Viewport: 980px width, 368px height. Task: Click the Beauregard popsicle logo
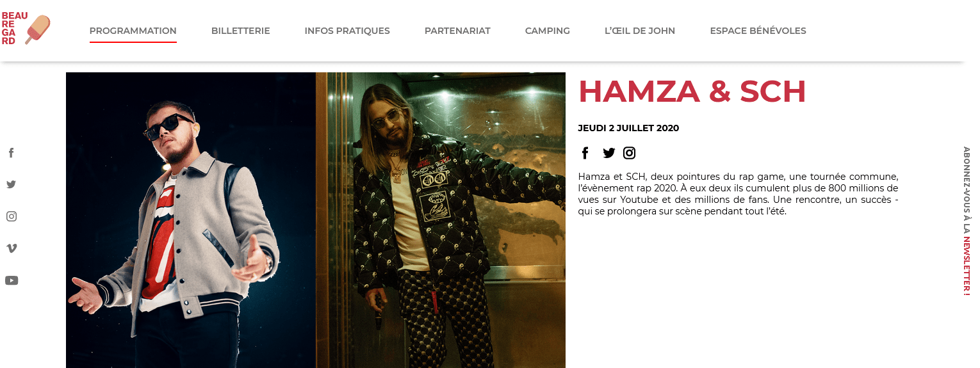point(26,29)
